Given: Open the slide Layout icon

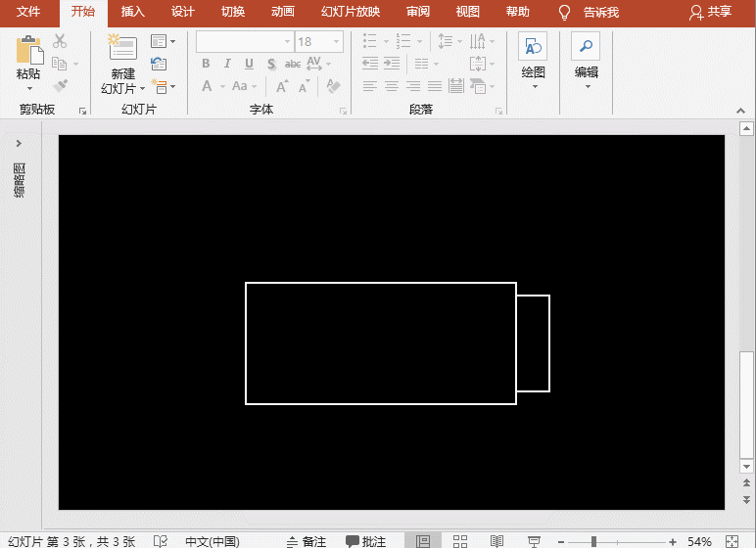Looking at the screenshot, I should (x=159, y=41).
